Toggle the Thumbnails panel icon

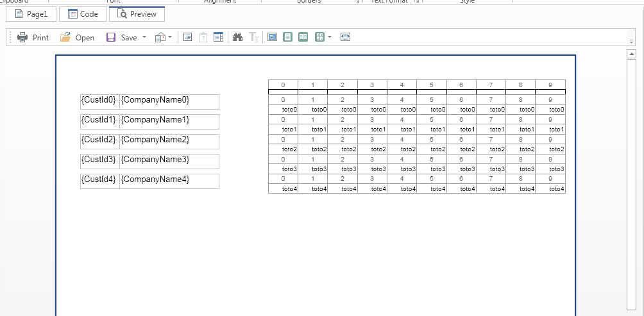pos(218,37)
